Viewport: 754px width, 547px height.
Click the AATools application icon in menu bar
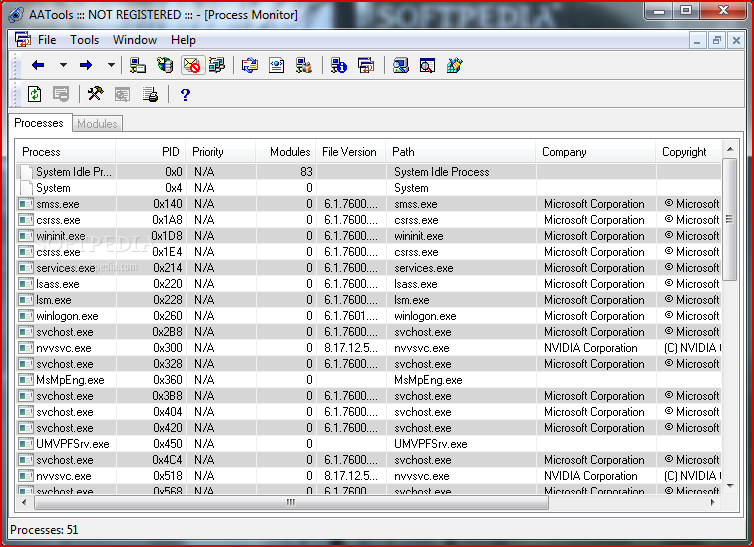pyautogui.click(x=22, y=39)
